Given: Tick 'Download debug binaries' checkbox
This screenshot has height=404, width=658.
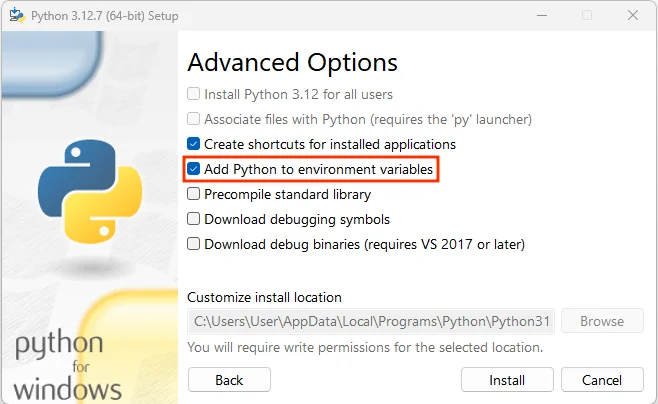Looking at the screenshot, I should [193, 244].
